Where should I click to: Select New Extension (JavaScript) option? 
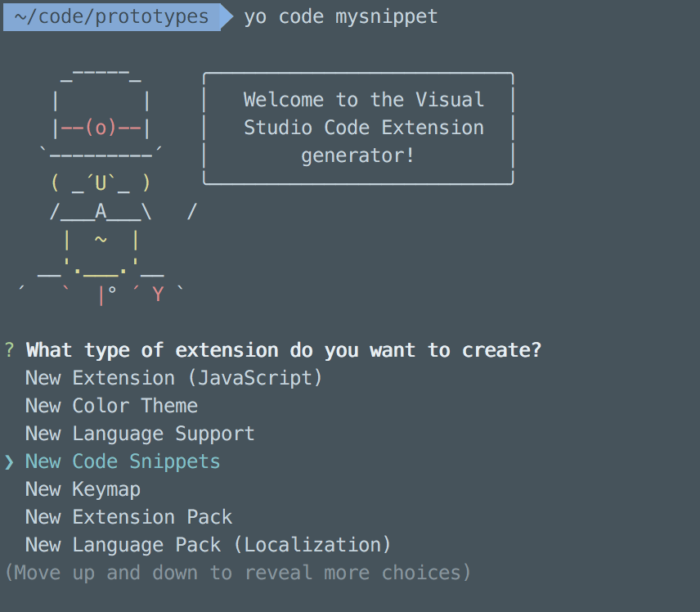173,378
